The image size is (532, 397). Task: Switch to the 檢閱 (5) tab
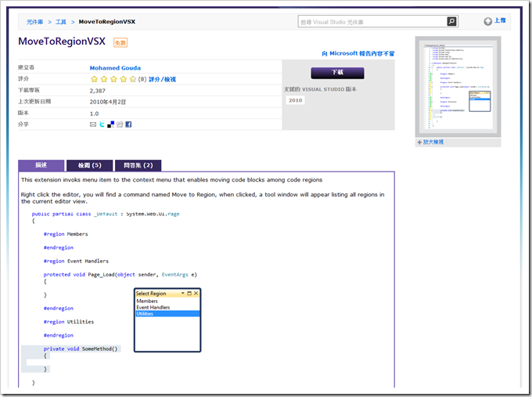pyautogui.click(x=89, y=165)
